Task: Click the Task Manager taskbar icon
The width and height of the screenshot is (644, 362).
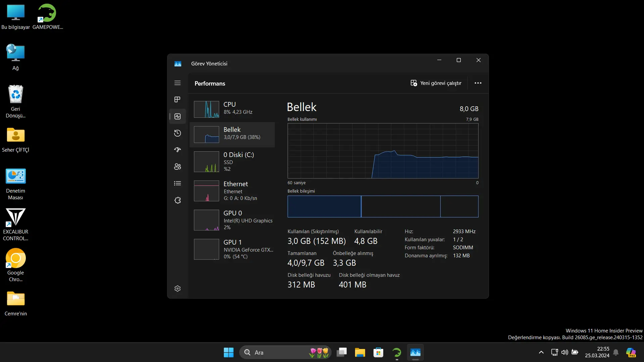Action: pos(415,352)
